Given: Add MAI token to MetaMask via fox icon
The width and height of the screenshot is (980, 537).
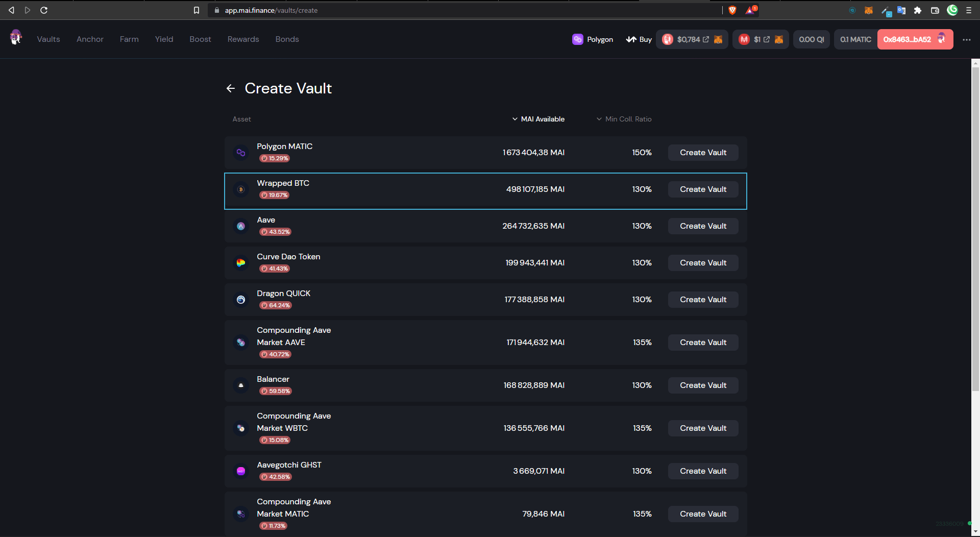Looking at the screenshot, I should (x=779, y=39).
